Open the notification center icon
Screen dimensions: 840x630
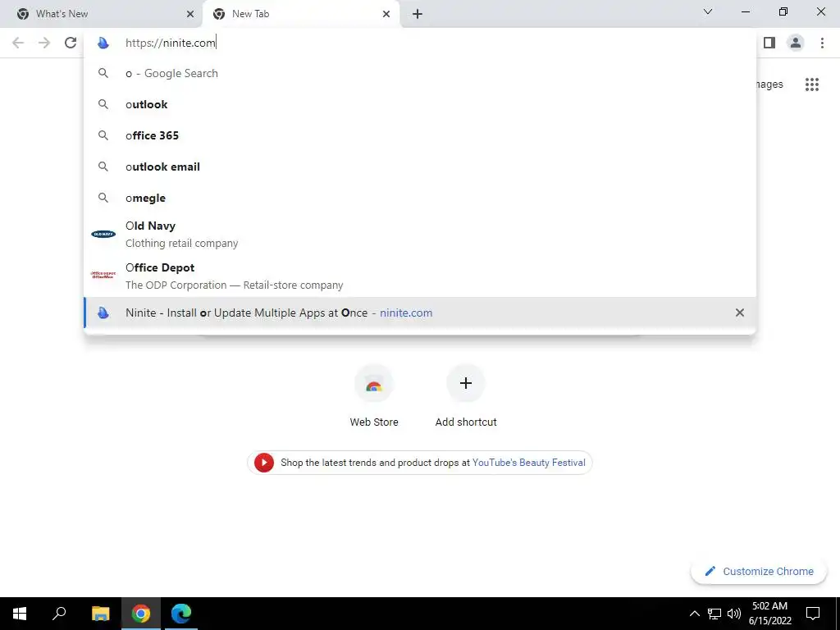tap(813, 614)
